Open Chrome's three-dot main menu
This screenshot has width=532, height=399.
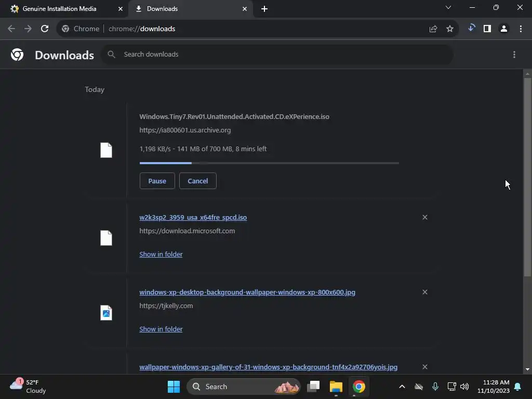(521, 29)
